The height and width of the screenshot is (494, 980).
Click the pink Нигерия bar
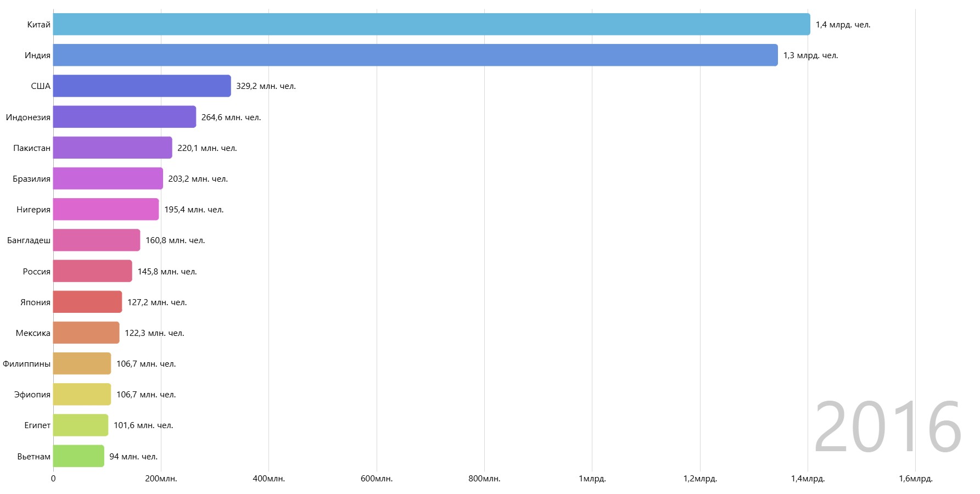pos(105,209)
